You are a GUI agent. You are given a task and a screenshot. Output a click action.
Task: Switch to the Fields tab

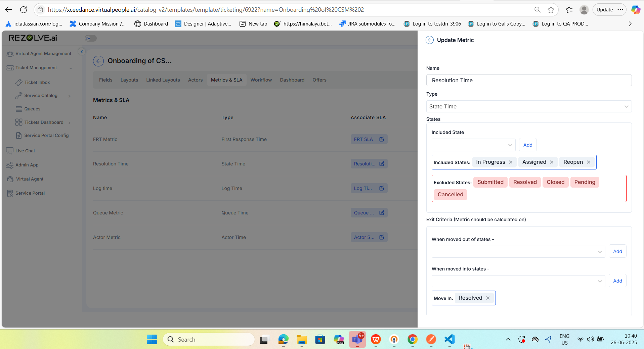coord(106,80)
